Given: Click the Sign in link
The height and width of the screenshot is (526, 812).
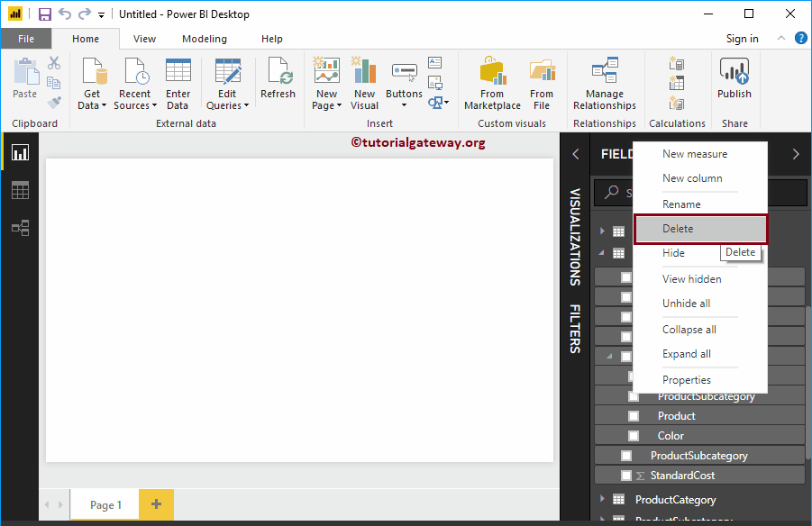Looking at the screenshot, I should [742, 39].
